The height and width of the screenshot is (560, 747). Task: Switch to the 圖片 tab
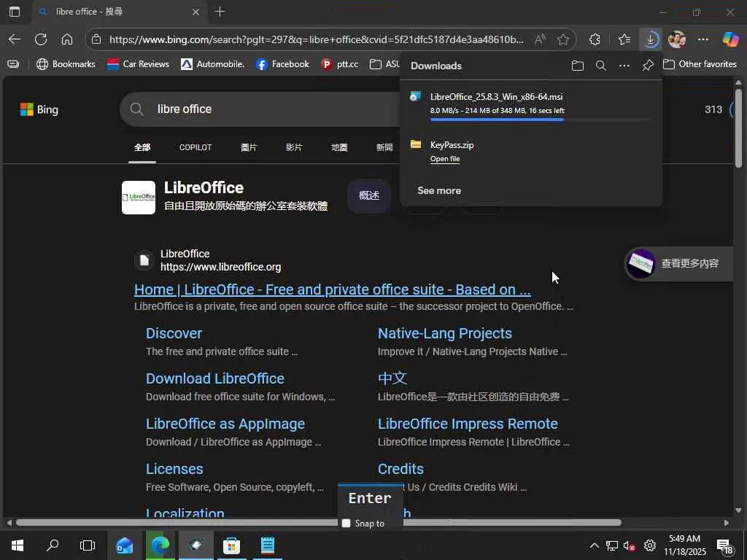[x=249, y=147]
